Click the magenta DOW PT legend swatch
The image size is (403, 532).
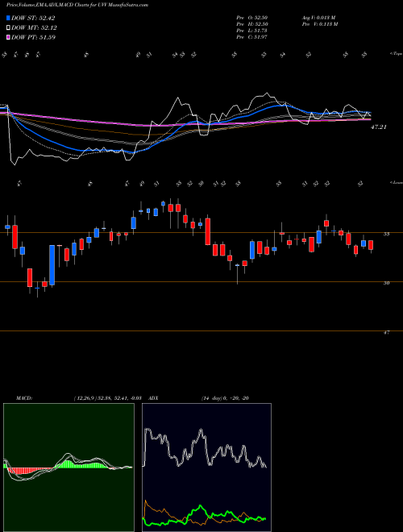9,37
